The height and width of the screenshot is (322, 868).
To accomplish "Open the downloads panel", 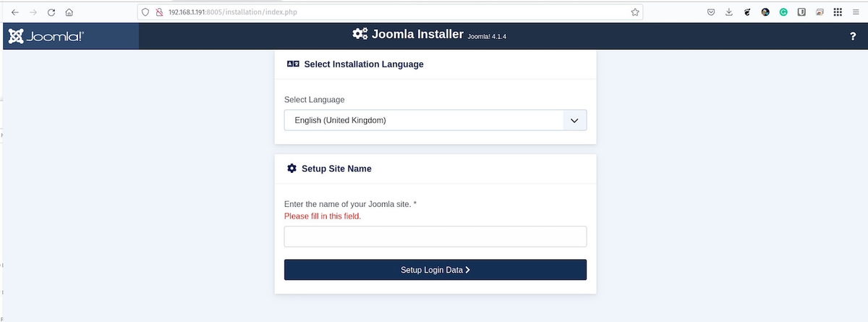I will 729,12.
